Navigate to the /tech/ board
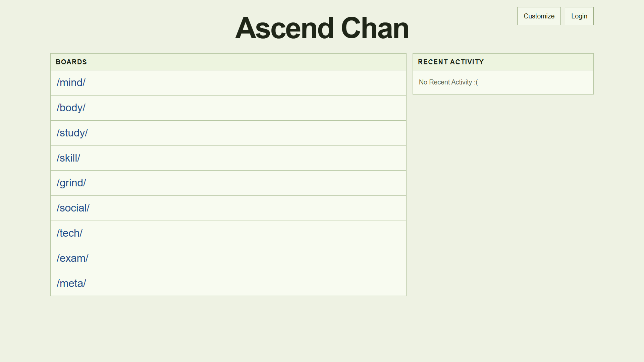The width and height of the screenshot is (644, 362). pyautogui.click(x=69, y=233)
